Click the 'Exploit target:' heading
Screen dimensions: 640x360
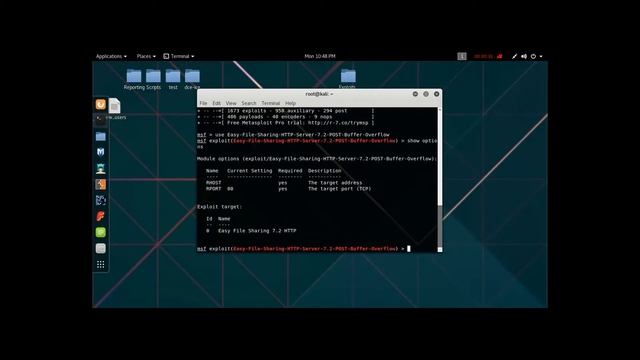pyautogui.click(x=220, y=207)
